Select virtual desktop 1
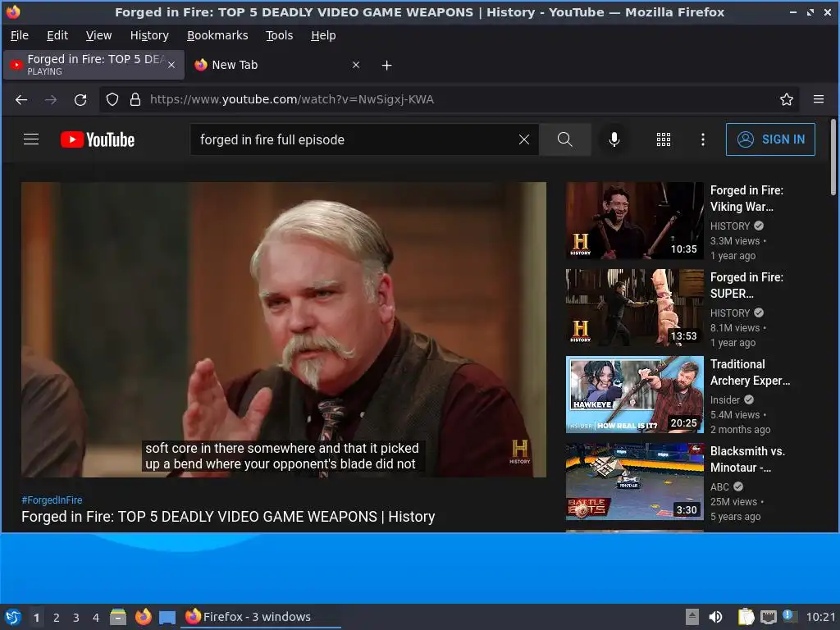This screenshot has height=630, width=840. tap(36, 618)
